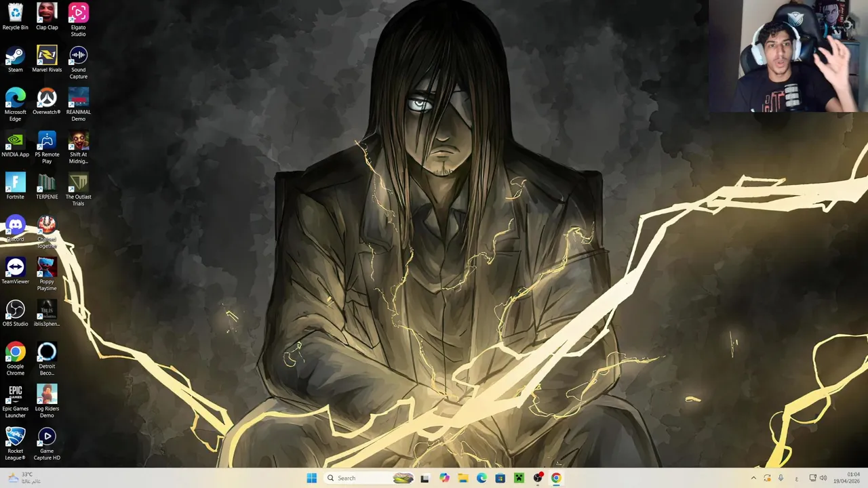Open Microsoft Store from the taskbar
The width and height of the screenshot is (868, 488).
pos(500,478)
